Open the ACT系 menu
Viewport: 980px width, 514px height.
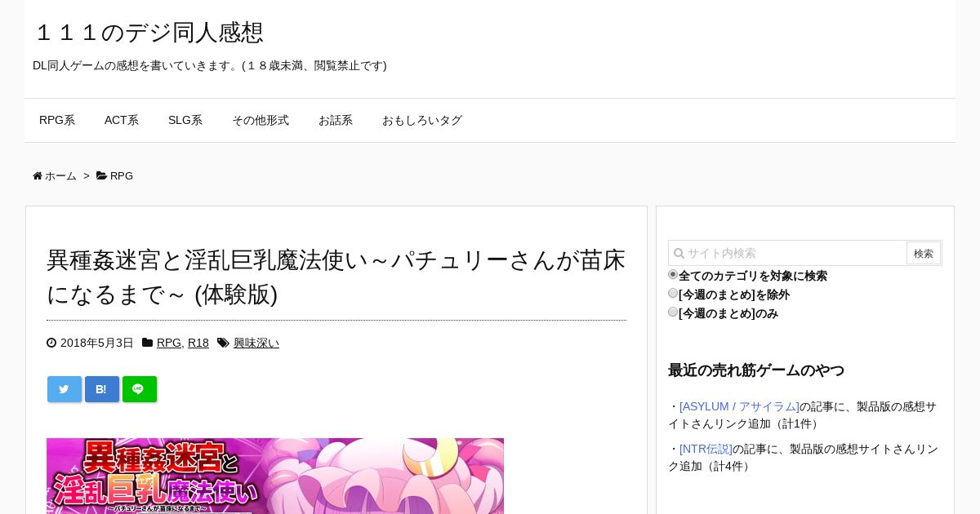tap(122, 121)
